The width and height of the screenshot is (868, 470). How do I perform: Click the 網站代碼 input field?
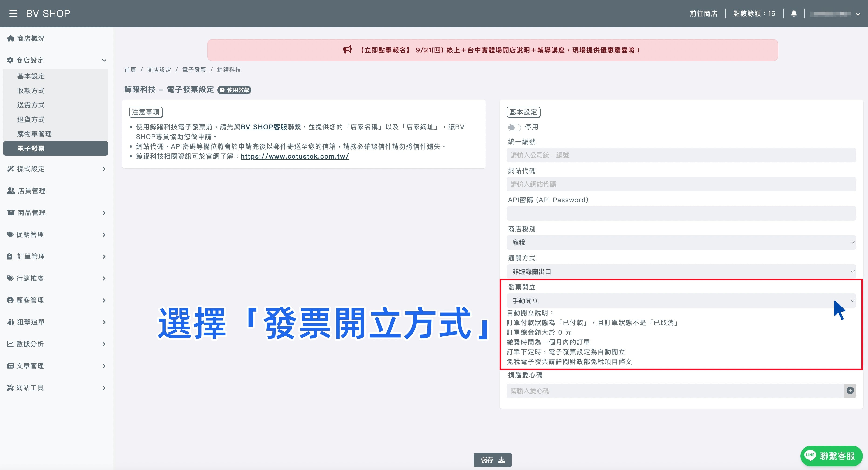pyautogui.click(x=681, y=184)
